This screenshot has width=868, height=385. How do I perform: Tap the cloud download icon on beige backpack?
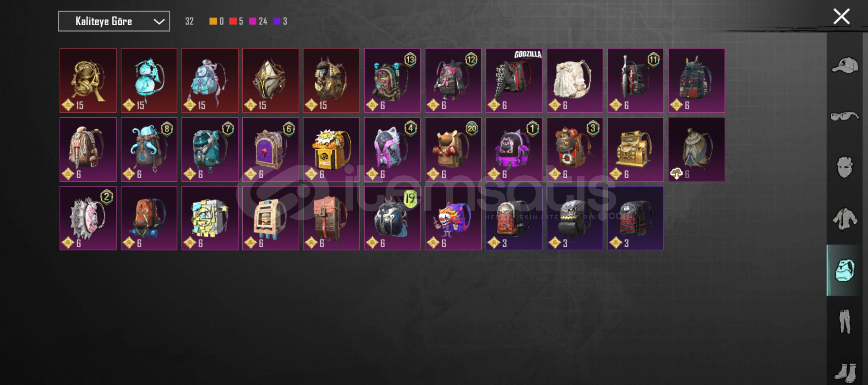pos(676,174)
